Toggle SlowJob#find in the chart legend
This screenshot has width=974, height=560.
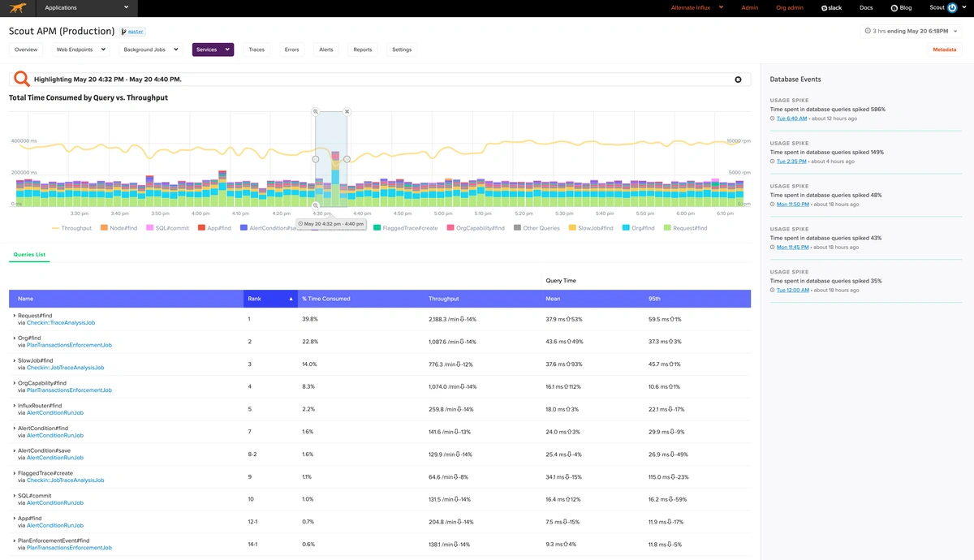coord(591,228)
